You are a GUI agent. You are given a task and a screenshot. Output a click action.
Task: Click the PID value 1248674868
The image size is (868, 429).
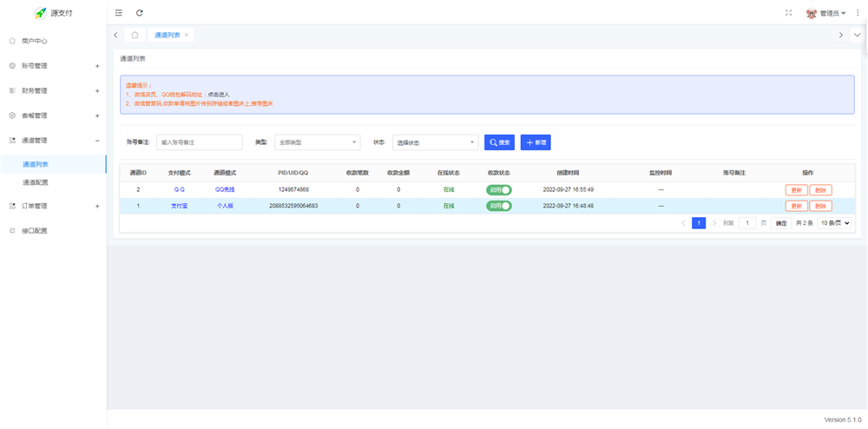tap(293, 190)
